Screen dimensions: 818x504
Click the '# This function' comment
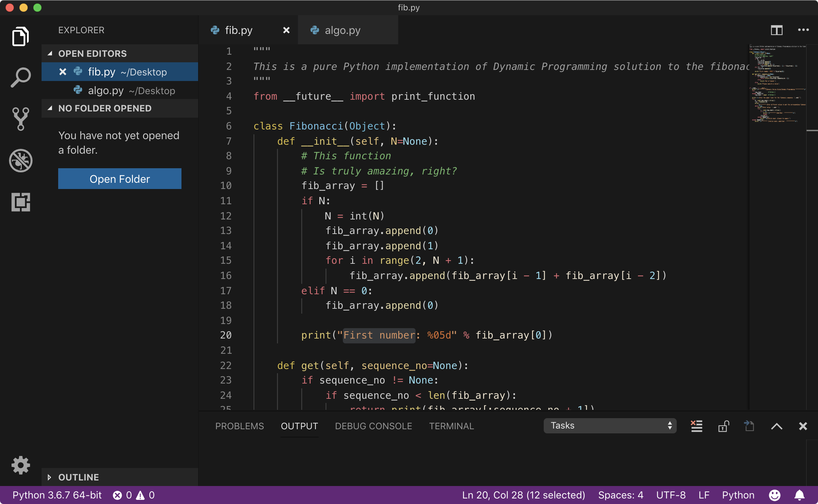[x=346, y=156]
